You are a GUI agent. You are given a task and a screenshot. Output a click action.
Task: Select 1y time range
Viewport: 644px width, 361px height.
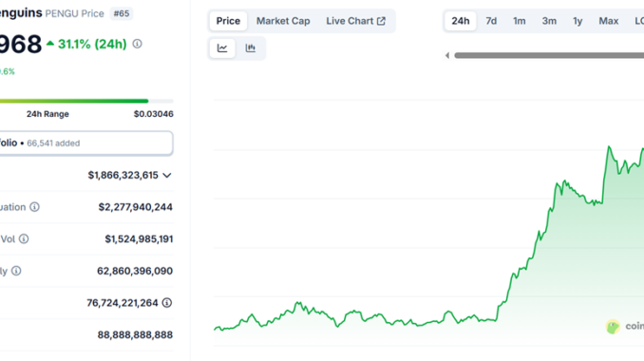578,21
